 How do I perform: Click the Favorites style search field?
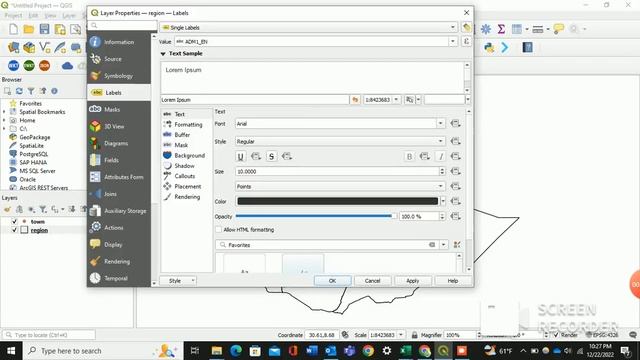coord(327,245)
